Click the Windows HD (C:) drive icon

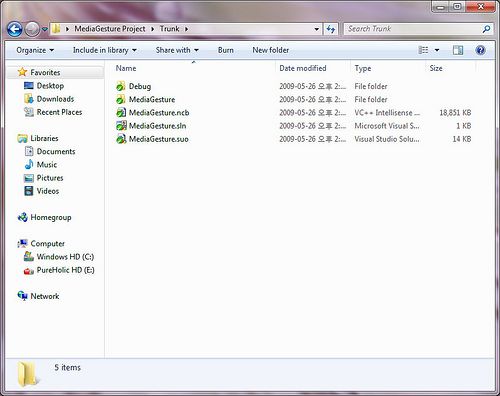tap(29, 257)
